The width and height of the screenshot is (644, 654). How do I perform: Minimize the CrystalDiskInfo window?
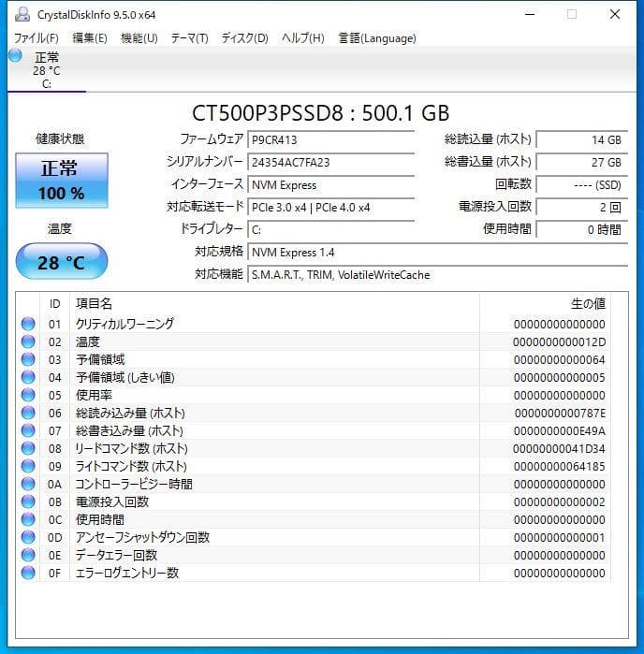pyautogui.click(x=530, y=15)
